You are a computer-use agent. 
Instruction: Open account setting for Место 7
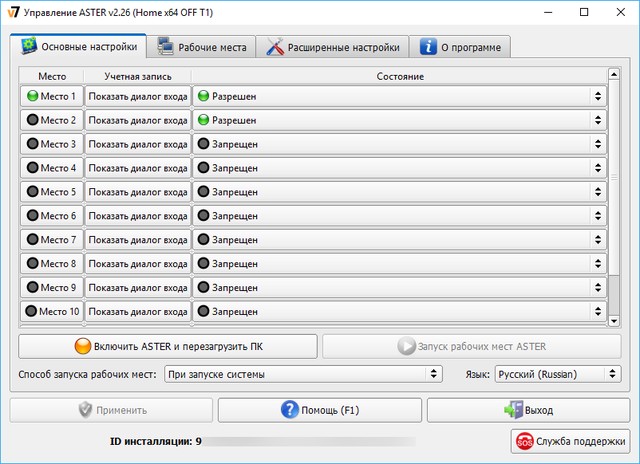coord(138,240)
